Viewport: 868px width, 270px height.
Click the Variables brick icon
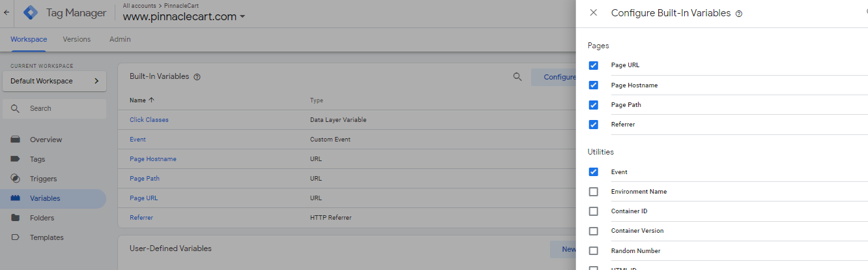pos(16,198)
